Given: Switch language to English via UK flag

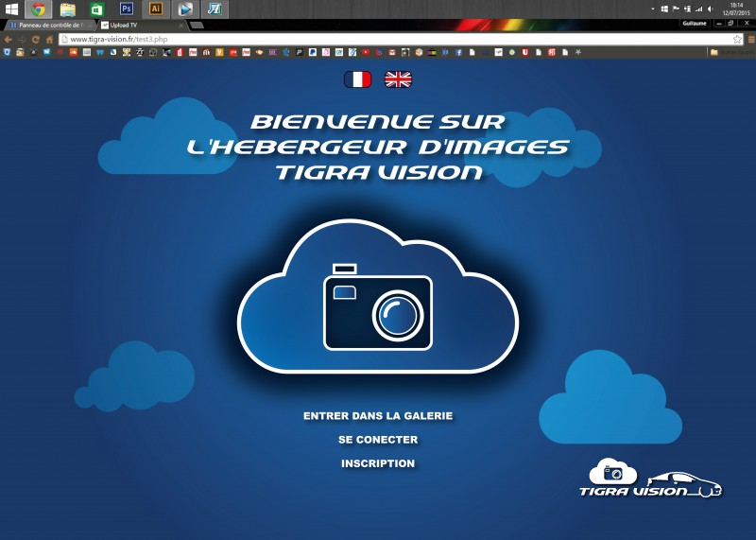Looking at the screenshot, I should coord(398,79).
